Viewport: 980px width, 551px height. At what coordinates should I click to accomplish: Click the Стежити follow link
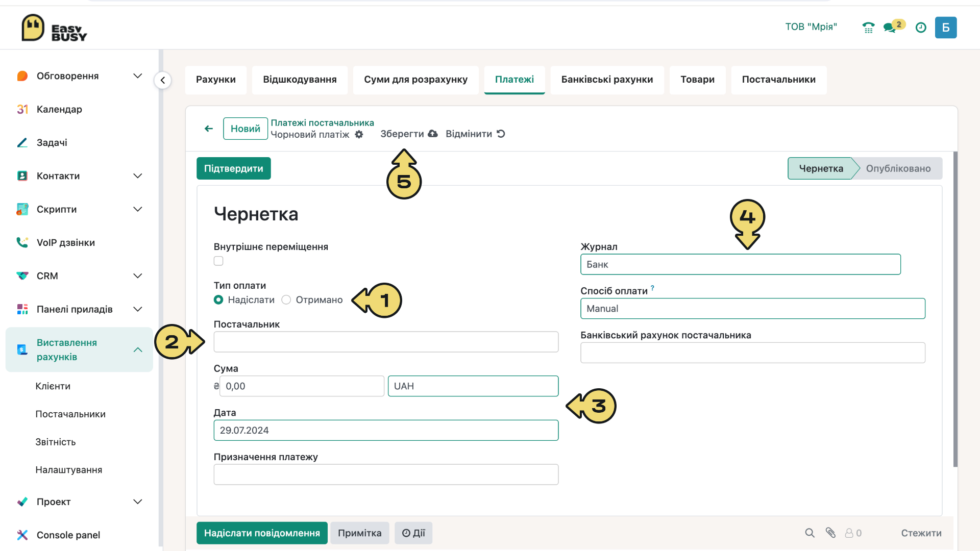921,533
